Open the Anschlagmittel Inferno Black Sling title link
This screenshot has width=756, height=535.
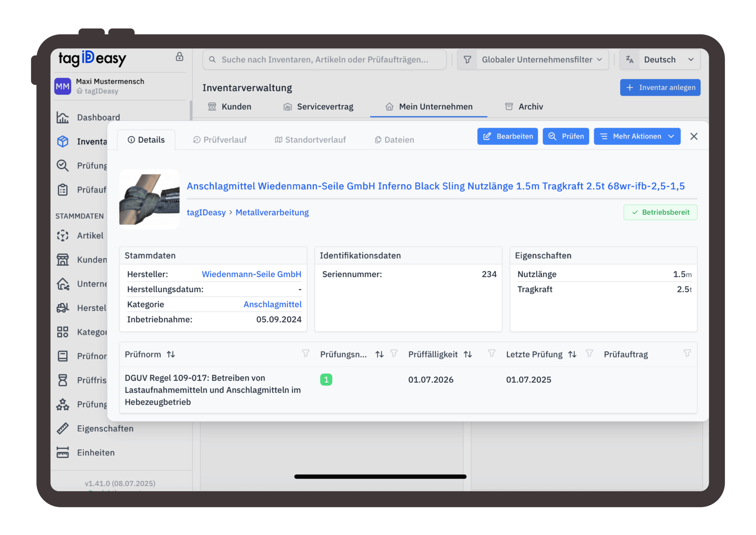(x=436, y=186)
